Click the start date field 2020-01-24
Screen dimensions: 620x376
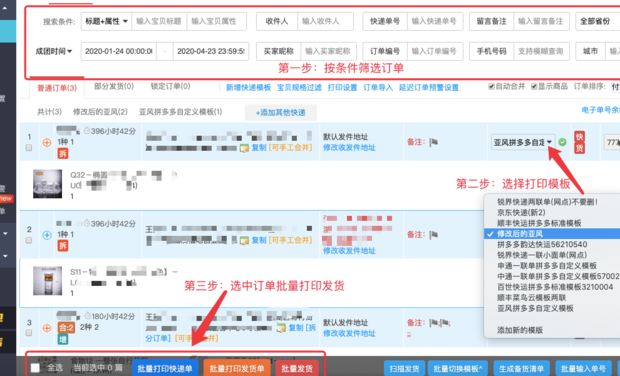(119, 51)
